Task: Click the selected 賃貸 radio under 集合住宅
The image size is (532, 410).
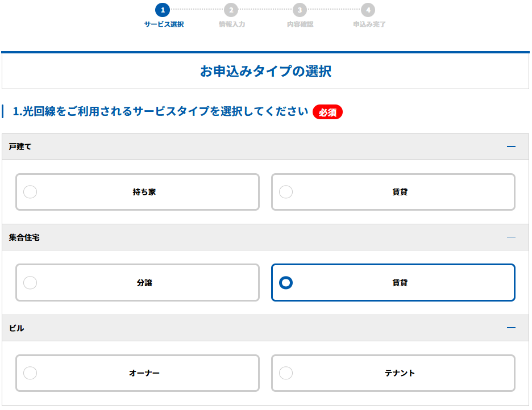Action: coord(286,283)
